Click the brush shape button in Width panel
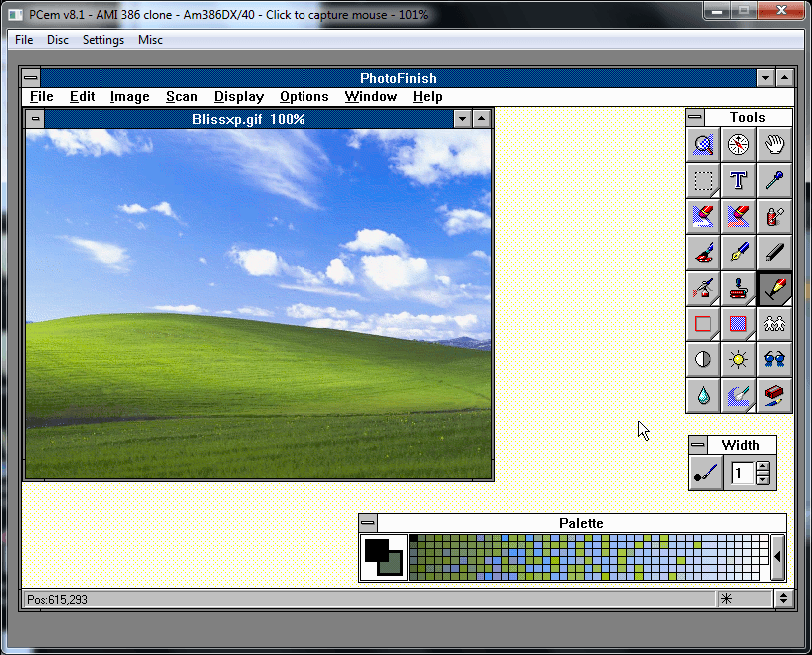812x655 pixels. click(x=706, y=473)
